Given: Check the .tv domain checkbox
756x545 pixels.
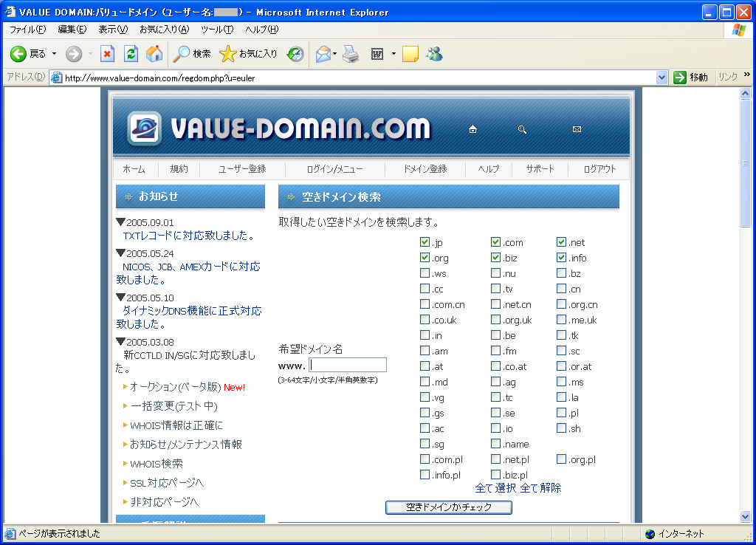Looking at the screenshot, I should [x=495, y=289].
